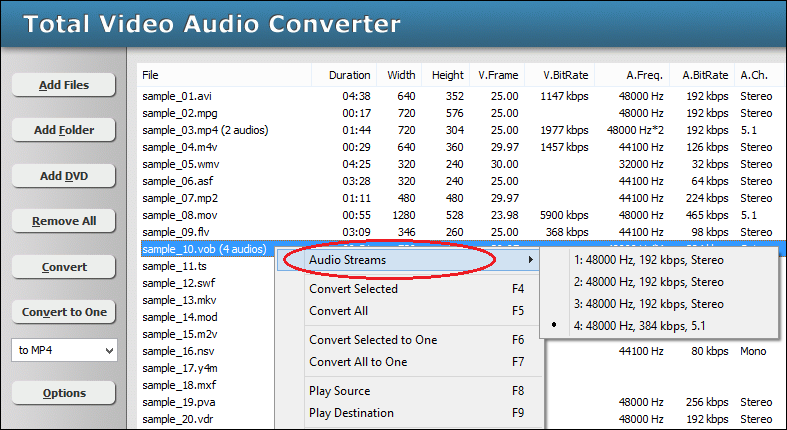Click the Convert button in sidebar
Viewport: 787px width, 430px height.
click(x=64, y=267)
